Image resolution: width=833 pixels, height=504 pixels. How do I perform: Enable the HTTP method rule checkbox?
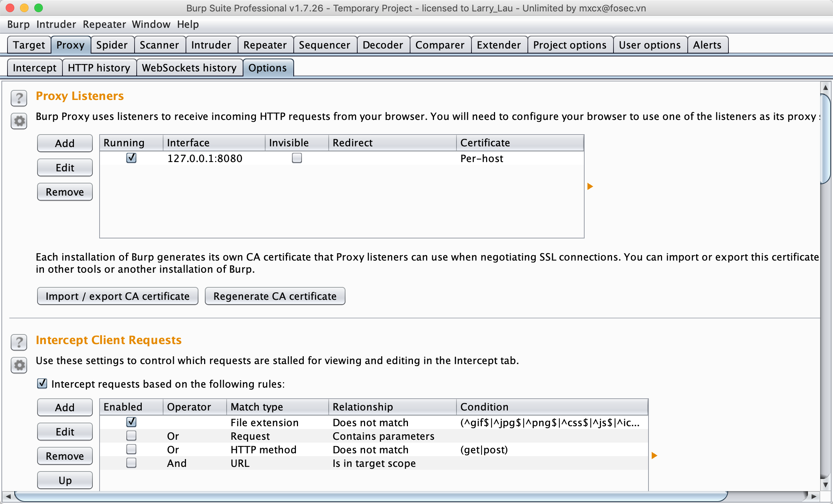(131, 449)
